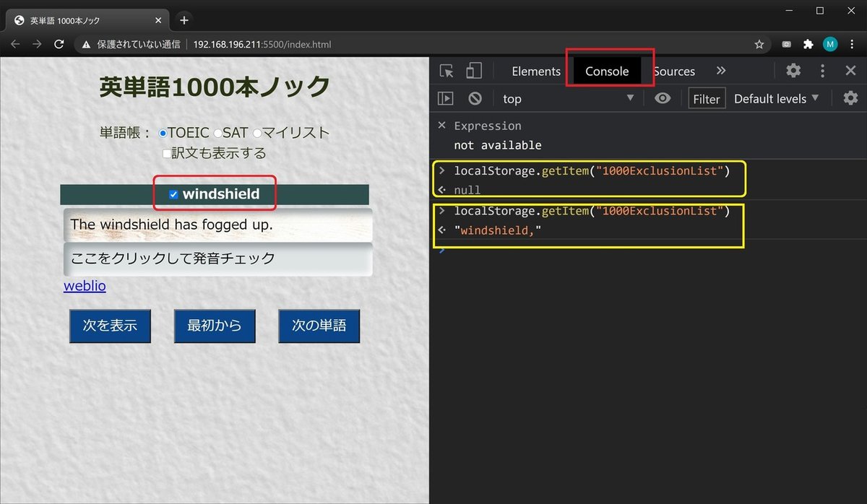Open a new browser tab with plus icon
Screen dimensions: 867x504
[184, 20]
